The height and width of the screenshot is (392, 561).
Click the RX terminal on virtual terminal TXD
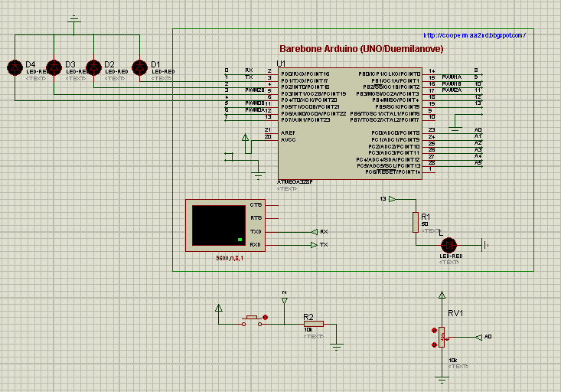[314, 232]
